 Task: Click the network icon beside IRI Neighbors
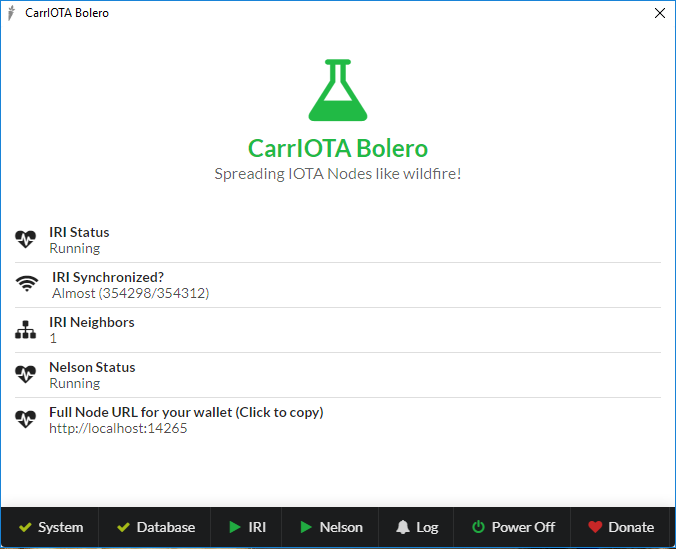tap(25, 329)
